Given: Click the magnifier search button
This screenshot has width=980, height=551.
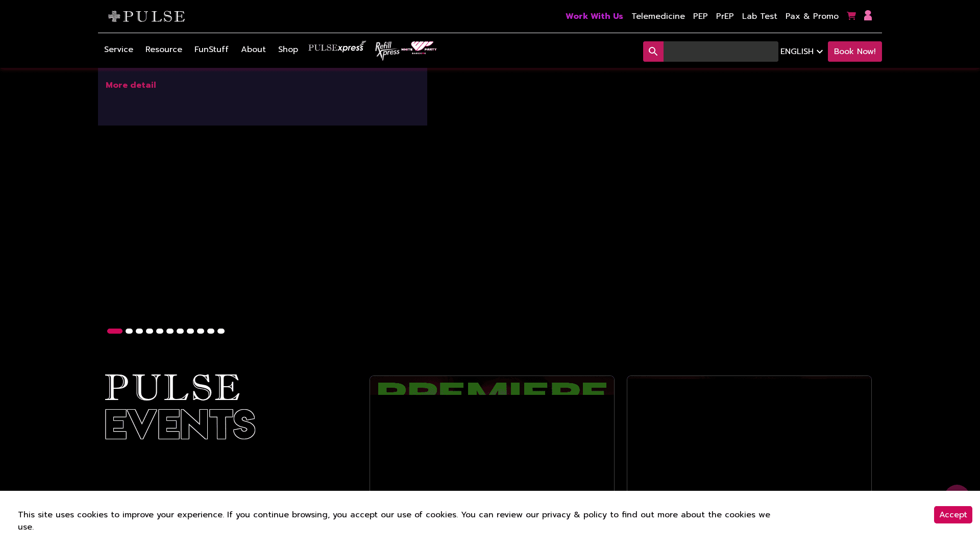Looking at the screenshot, I should click(x=653, y=52).
